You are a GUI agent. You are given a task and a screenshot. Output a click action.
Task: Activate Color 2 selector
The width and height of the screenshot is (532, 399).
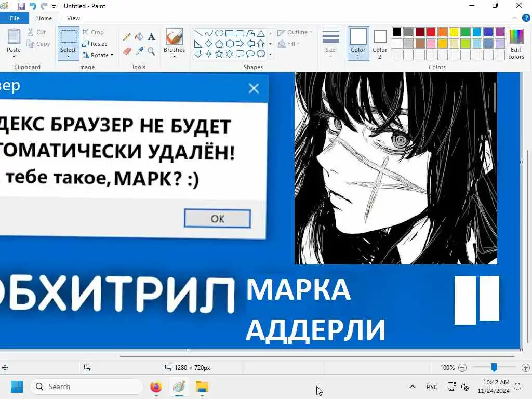pos(380,44)
